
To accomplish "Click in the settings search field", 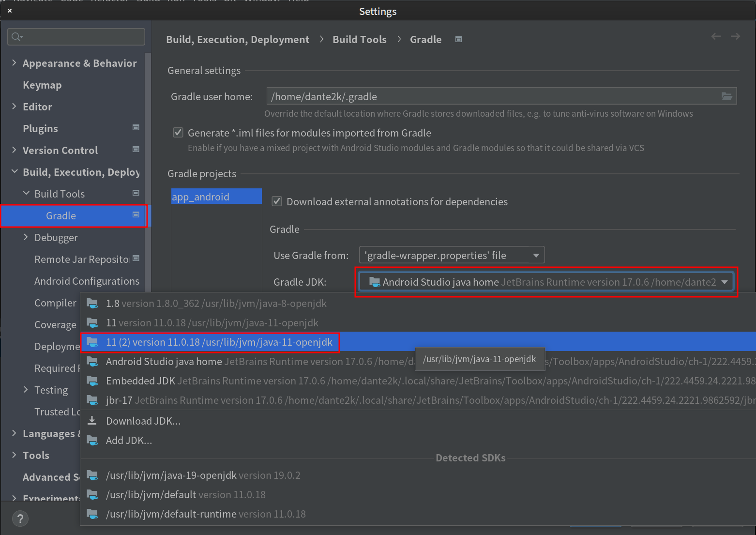I will point(76,37).
